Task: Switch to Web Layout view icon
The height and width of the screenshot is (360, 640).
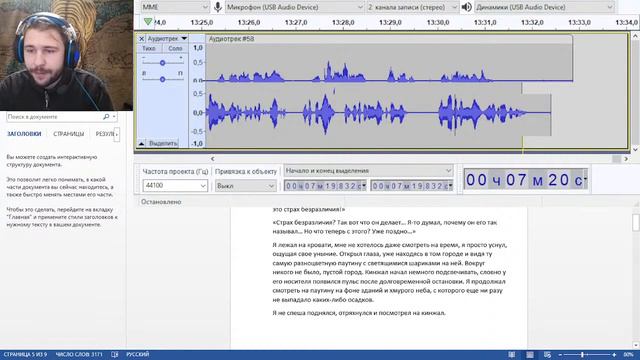Action: pos(547,354)
